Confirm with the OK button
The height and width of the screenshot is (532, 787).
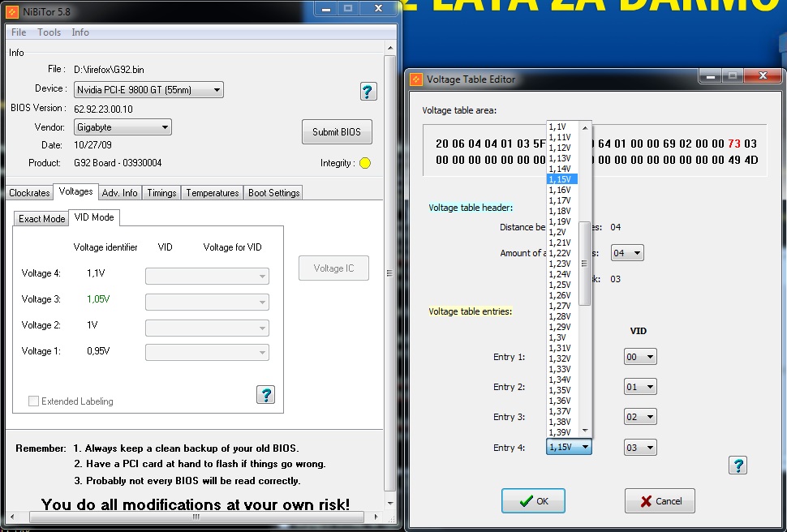pyautogui.click(x=533, y=501)
